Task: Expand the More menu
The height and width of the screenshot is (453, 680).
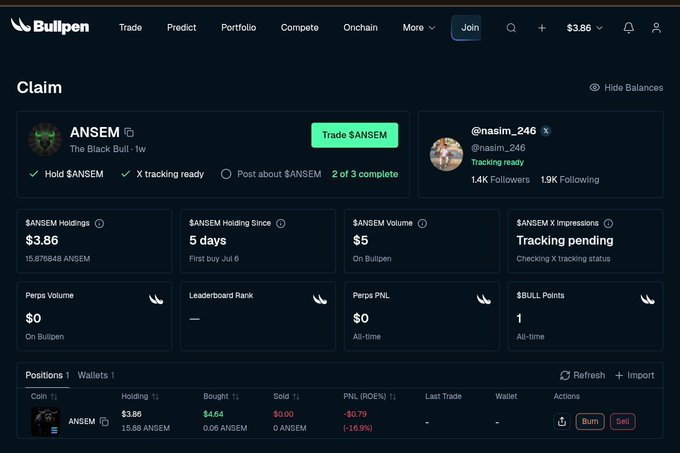Action: point(418,28)
